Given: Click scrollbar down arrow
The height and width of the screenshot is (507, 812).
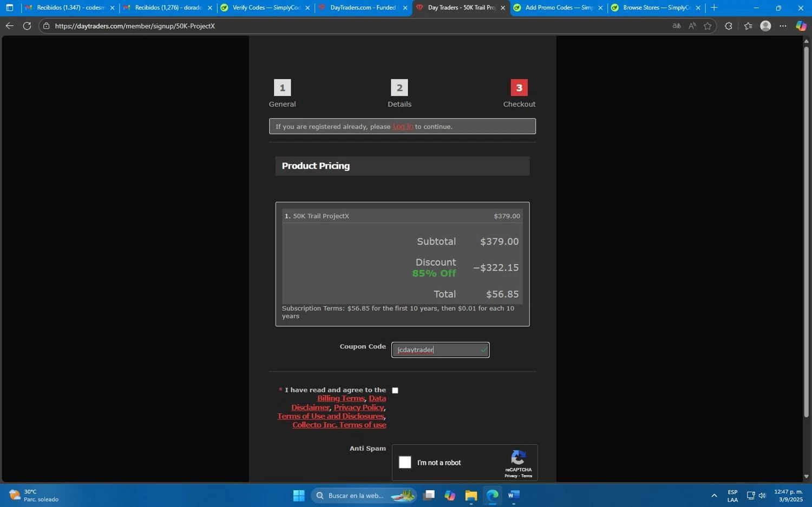Looking at the screenshot, I should click(806, 477).
